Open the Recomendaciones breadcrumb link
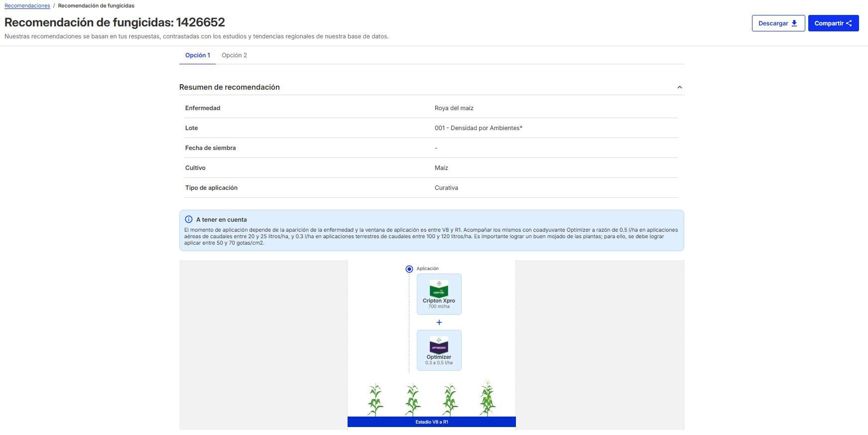 coord(27,6)
